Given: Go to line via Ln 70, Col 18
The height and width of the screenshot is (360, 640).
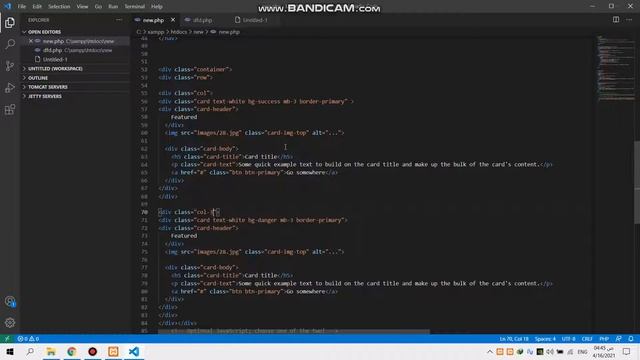Looking at the screenshot, I should tap(514, 339).
